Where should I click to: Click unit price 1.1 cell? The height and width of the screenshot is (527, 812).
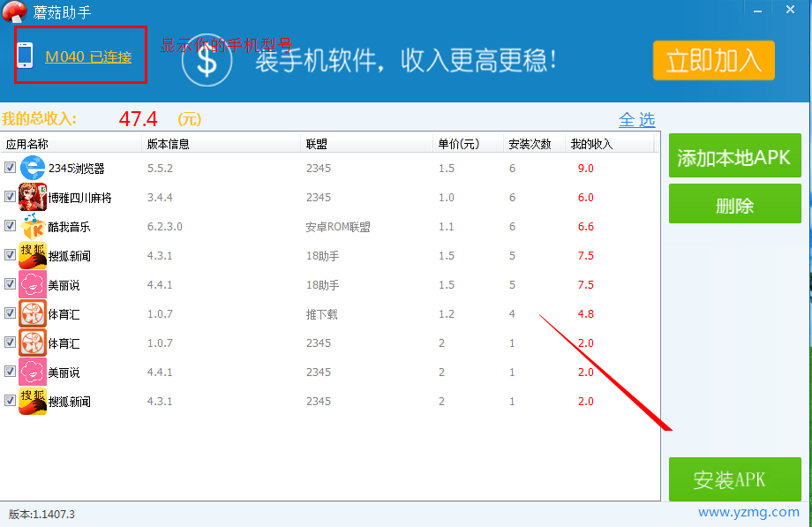(x=447, y=227)
